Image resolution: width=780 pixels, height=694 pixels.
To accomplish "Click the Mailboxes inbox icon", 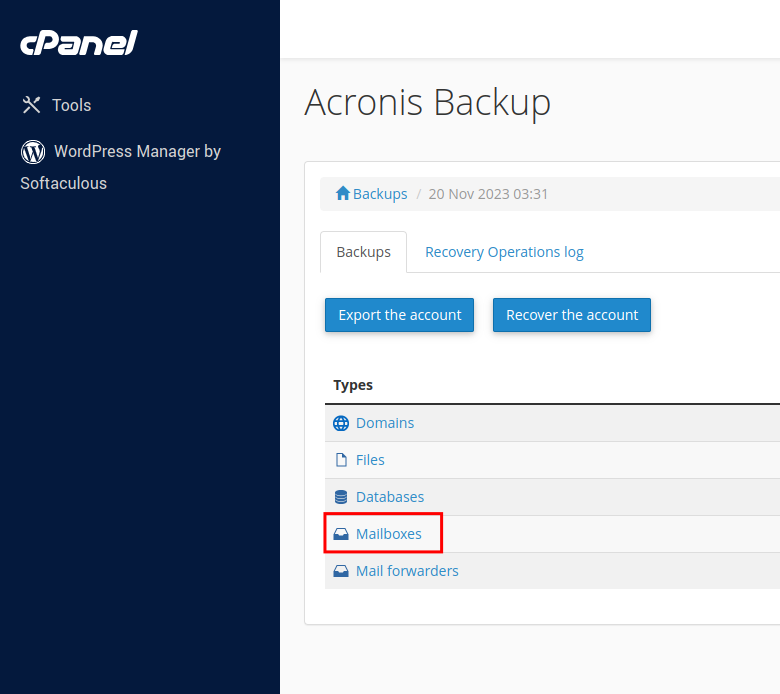I will tap(341, 534).
